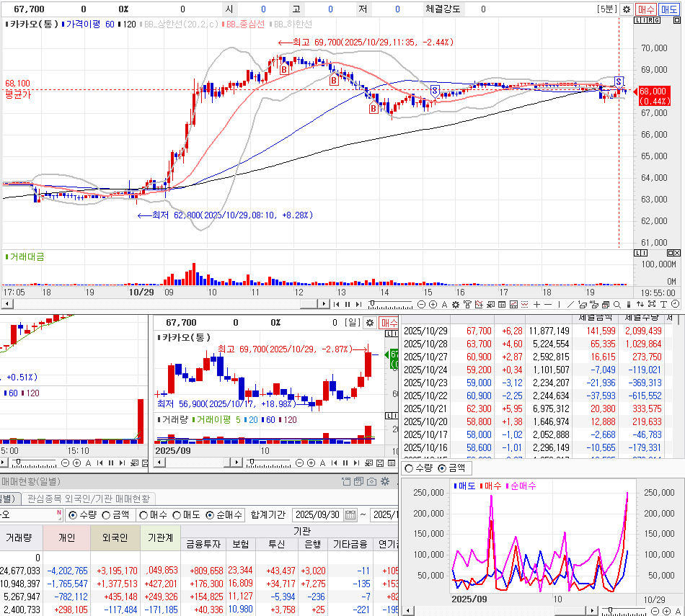Select the diagonal trend line tool
685x616 pixels.
570,304
